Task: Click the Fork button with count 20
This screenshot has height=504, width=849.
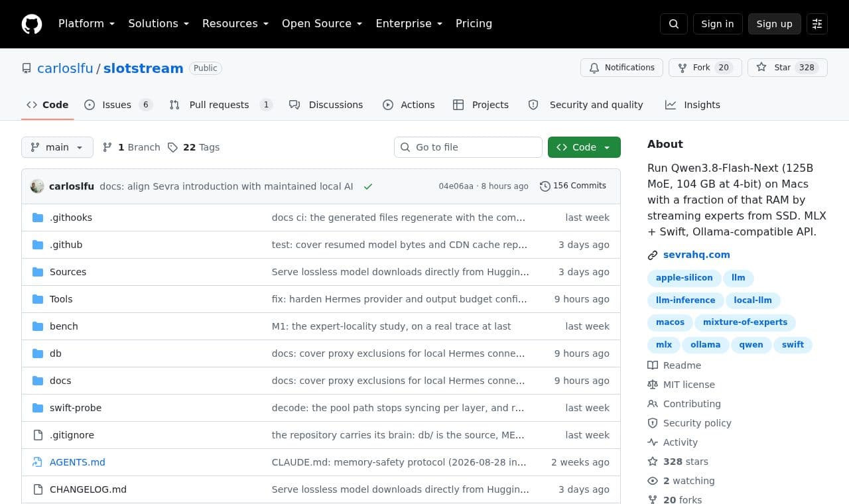Action: coord(705,68)
